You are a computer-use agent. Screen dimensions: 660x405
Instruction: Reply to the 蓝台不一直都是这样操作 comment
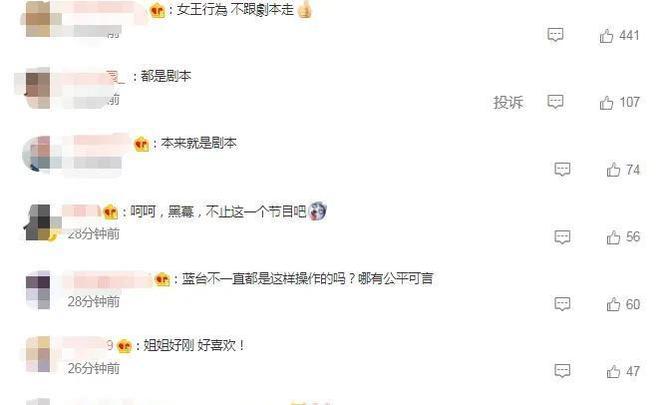[x=562, y=304]
